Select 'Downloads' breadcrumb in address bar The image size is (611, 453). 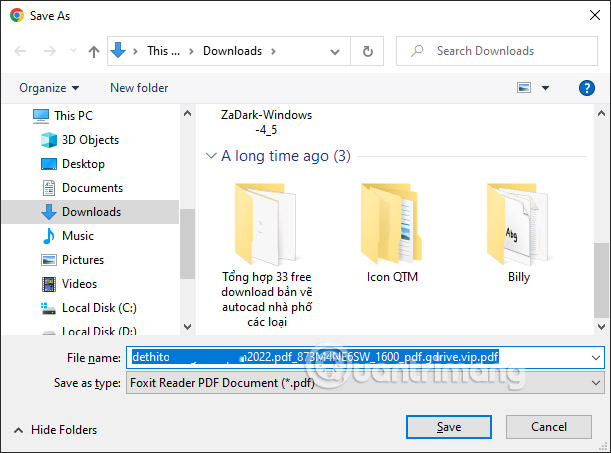tap(232, 51)
